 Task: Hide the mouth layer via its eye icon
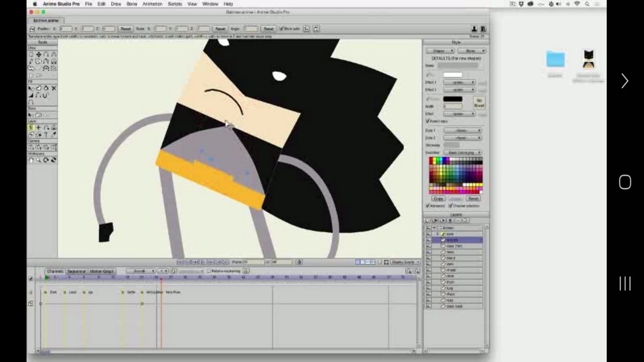(429, 240)
